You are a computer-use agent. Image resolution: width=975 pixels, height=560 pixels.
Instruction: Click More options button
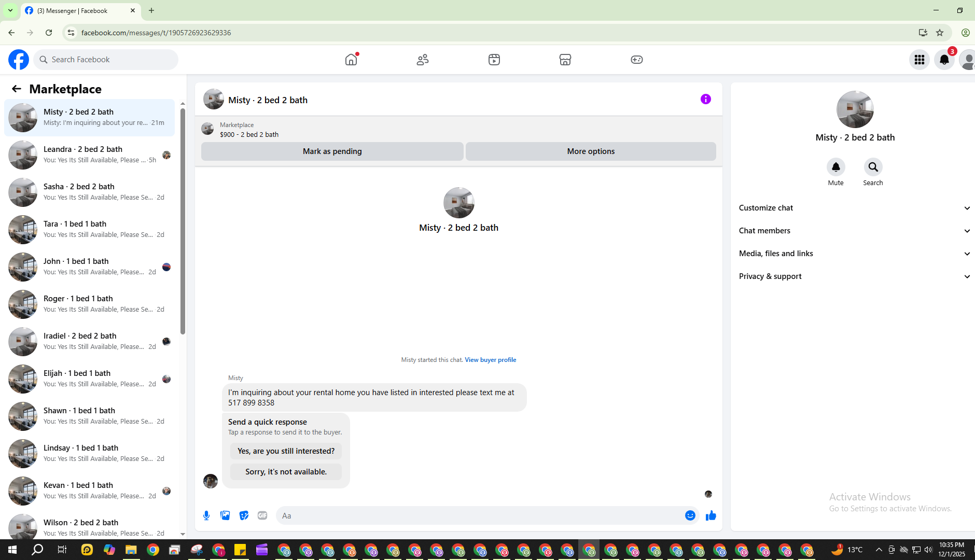pos(591,151)
